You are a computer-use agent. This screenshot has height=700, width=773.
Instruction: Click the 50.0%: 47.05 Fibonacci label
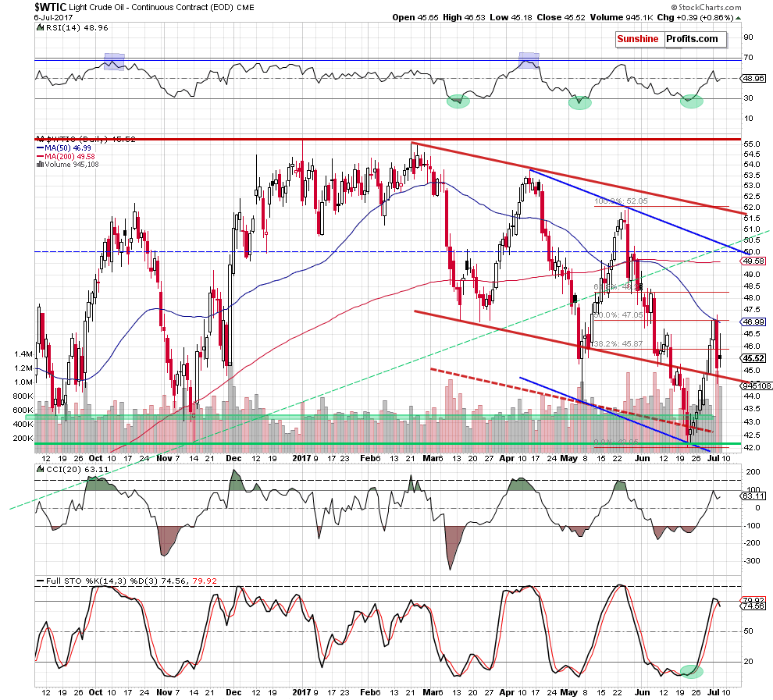coord(618,314)
